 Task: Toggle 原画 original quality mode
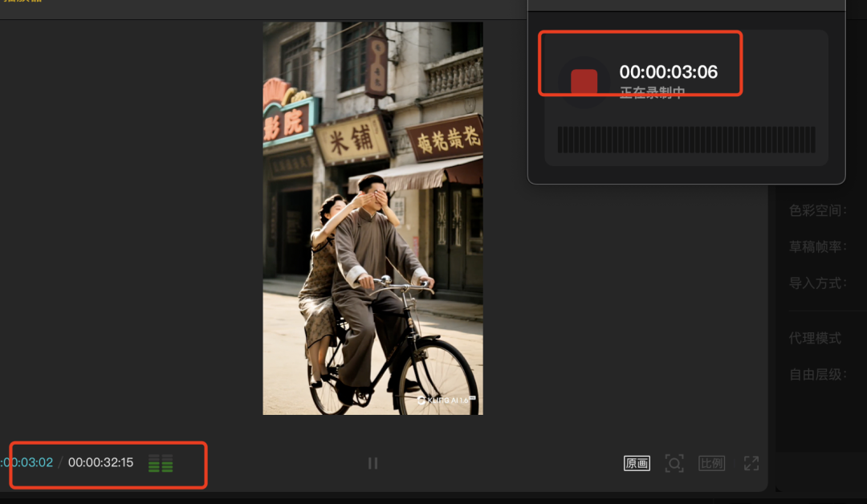click(636, 463)
